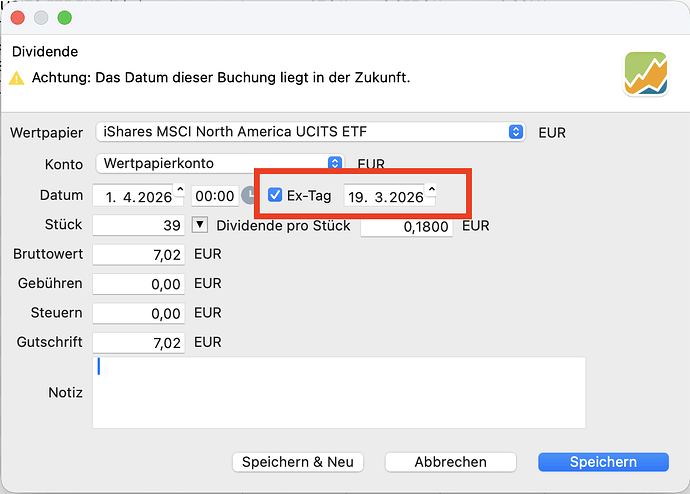The image size is (690, 494).
Task: Click into the Notiz text area
Action: [x=338, y=392]
